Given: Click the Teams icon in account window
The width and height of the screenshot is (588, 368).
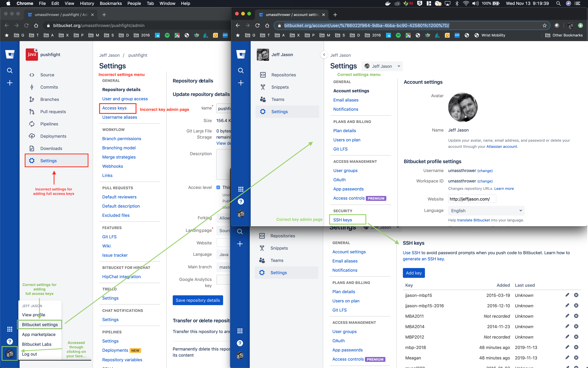Looking at the screenshot, I should (x=263, y=99).
